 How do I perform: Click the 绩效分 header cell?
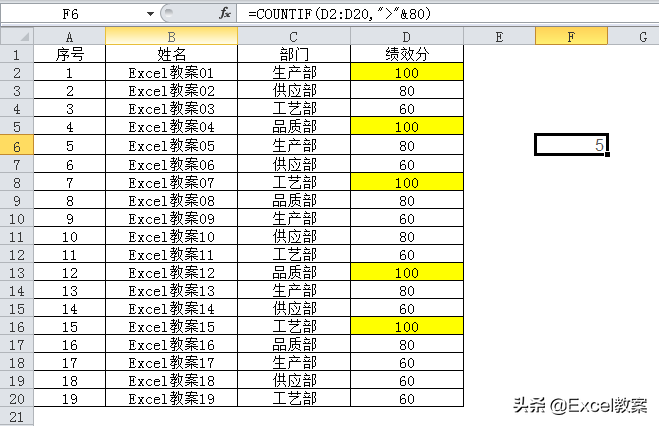pos(407,54)
